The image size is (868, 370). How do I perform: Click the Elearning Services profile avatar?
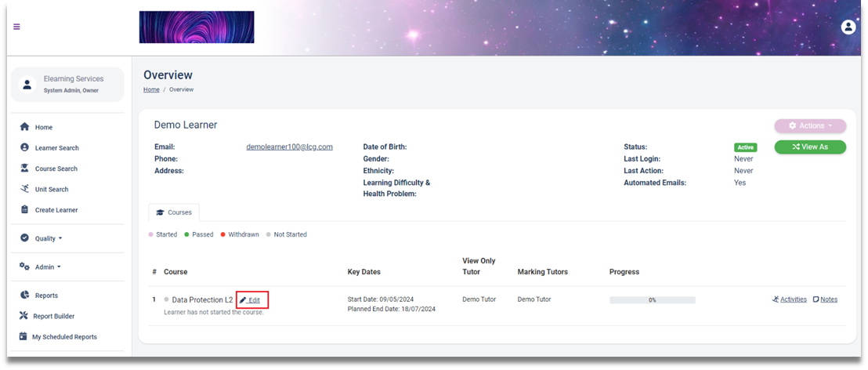pos(27,84)
